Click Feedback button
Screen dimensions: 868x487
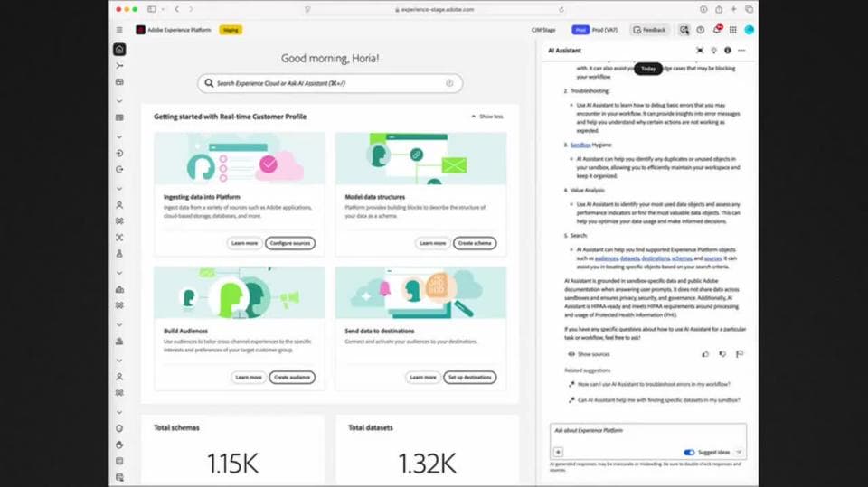coord(650,30)
